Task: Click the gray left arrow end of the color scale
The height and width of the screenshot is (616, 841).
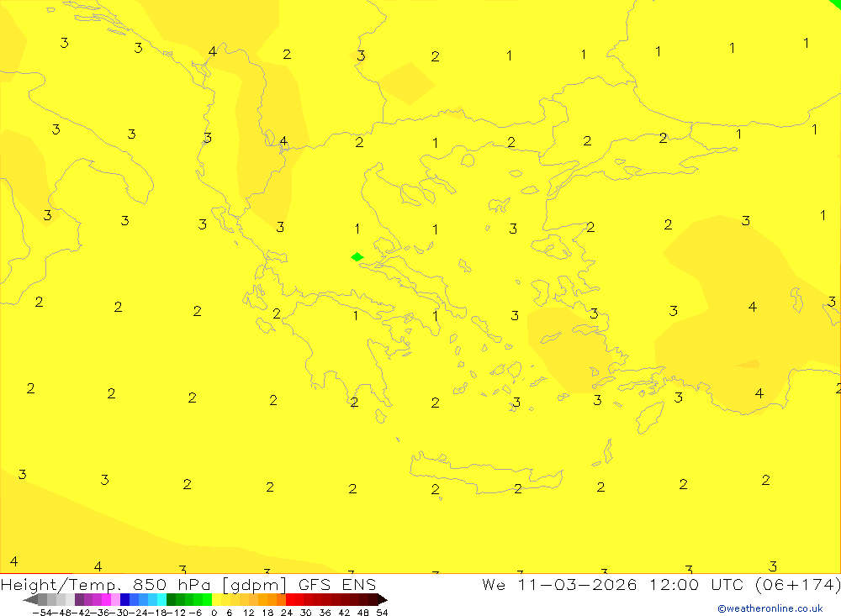Action: click(x=30, y=599)
